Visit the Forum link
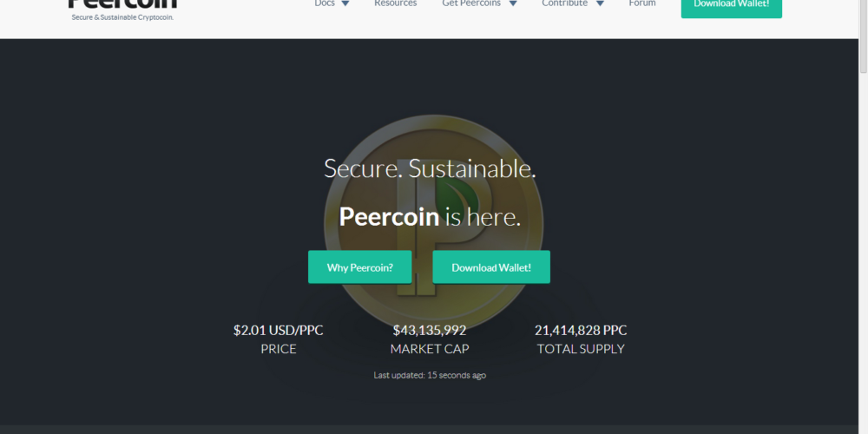Image resolution: width=868 pixels, height=434 pixels. click(642, 3)
